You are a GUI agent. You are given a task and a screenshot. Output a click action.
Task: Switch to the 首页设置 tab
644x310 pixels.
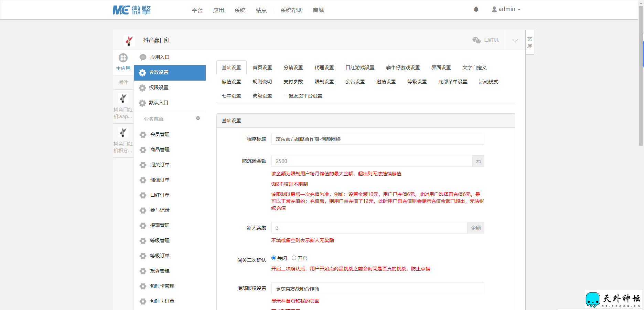pyautogui.click(x=262, y=68)
